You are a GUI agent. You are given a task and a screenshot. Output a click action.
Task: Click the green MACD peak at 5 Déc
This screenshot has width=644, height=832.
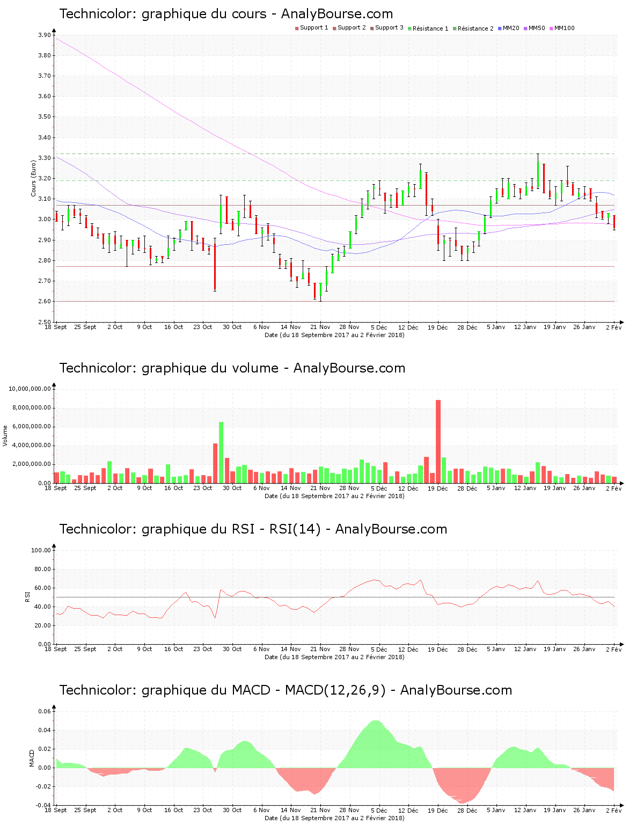click(x=376, y=744)
